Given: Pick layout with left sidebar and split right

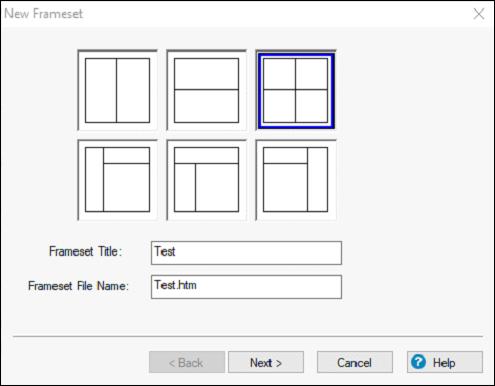Looking at the screenshot, I should pos(117,179).
